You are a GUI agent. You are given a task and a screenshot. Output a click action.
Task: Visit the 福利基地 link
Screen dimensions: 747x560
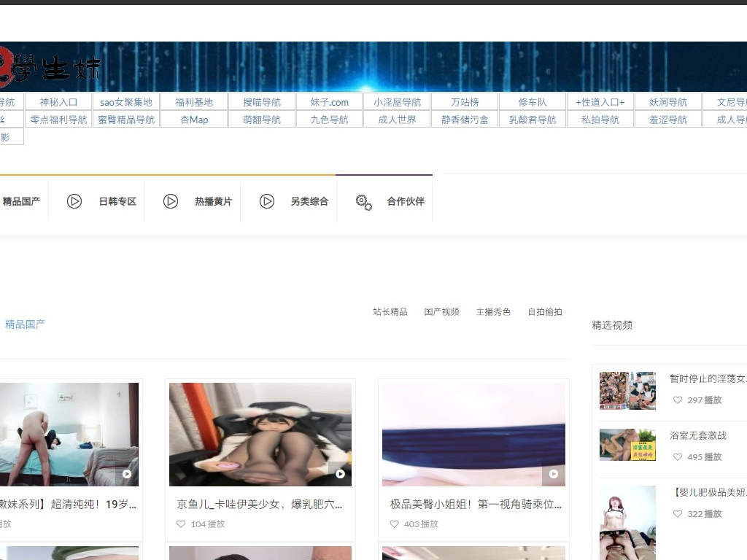click(194, 102)
